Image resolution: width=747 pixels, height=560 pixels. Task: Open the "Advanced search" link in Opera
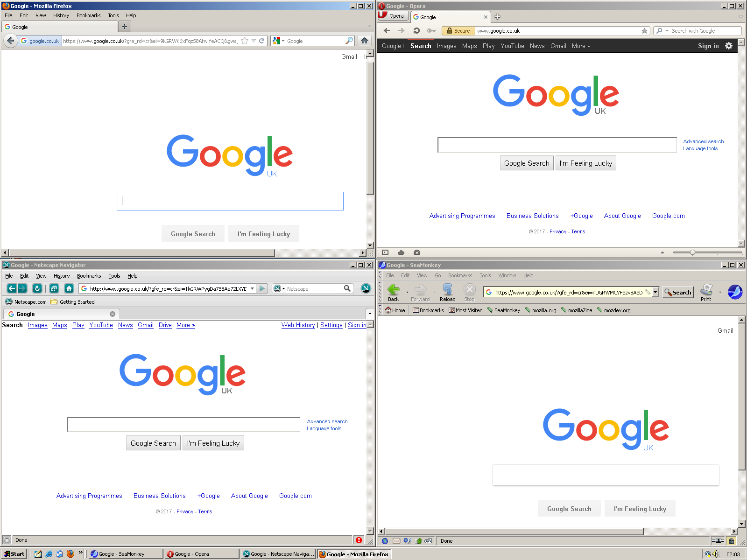coord(703,141)
